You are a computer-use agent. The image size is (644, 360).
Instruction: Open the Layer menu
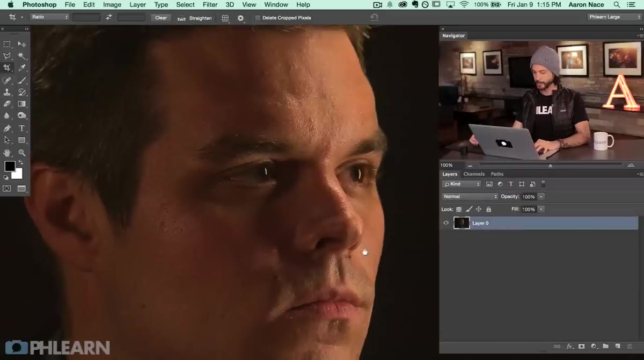click(138, 4)
